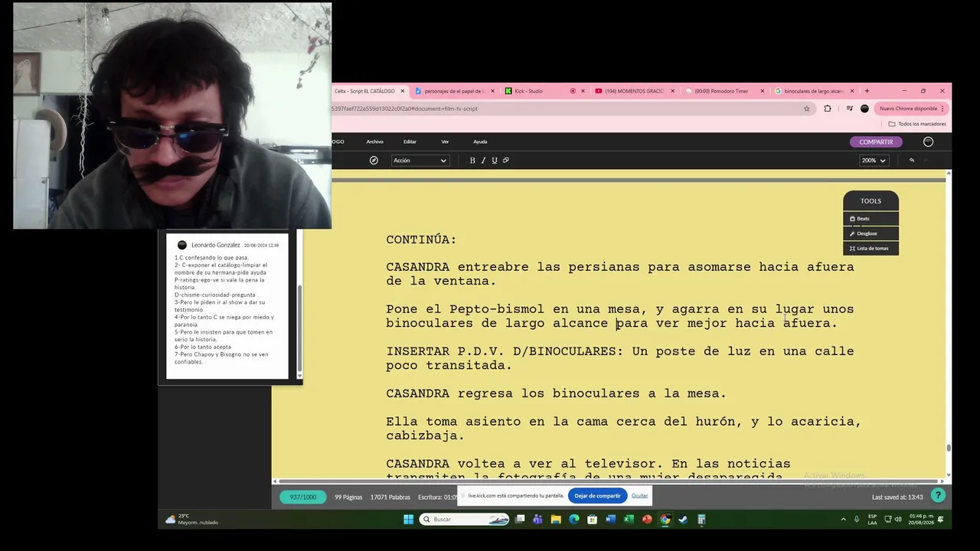The height and width of the screenshot is (551, 980).
Task: Open File Explorer from the taskbar
Action: pos(556,520)
